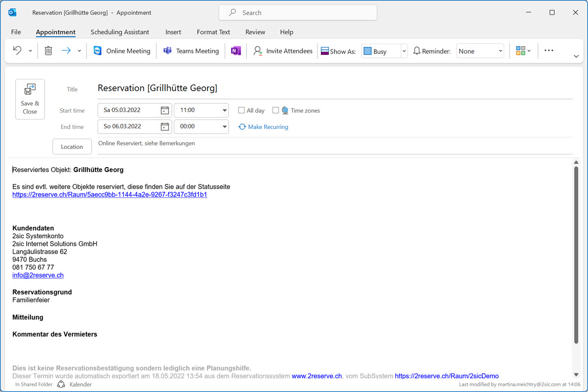Expand the Show As Busy dropdown
This screenshot has height=392, width=588.
[x=404, y=51]
